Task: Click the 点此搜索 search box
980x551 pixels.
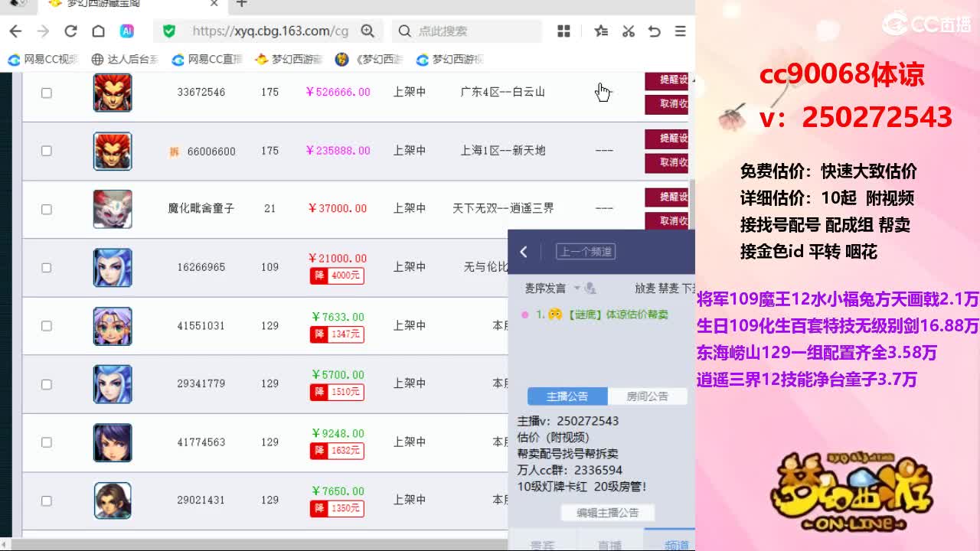Action: pyautogui.click(x=467, y=31)
